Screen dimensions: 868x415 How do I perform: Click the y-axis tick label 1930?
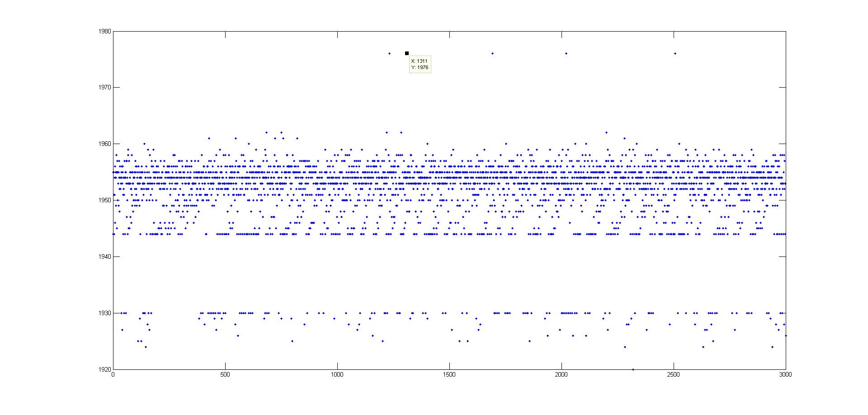click(104, 313)
